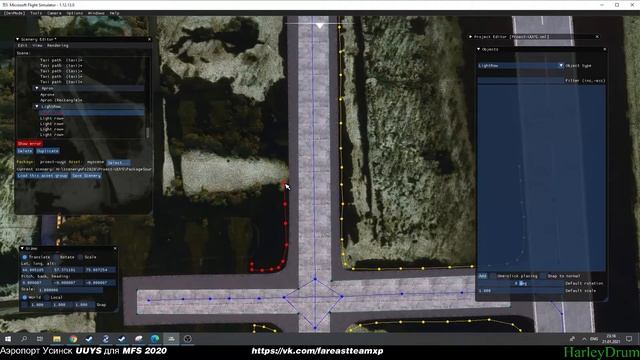The height and width of the screenshot is (360, 640).
Task: Open File Explorer from taskbar
Action: pos(56,339)
